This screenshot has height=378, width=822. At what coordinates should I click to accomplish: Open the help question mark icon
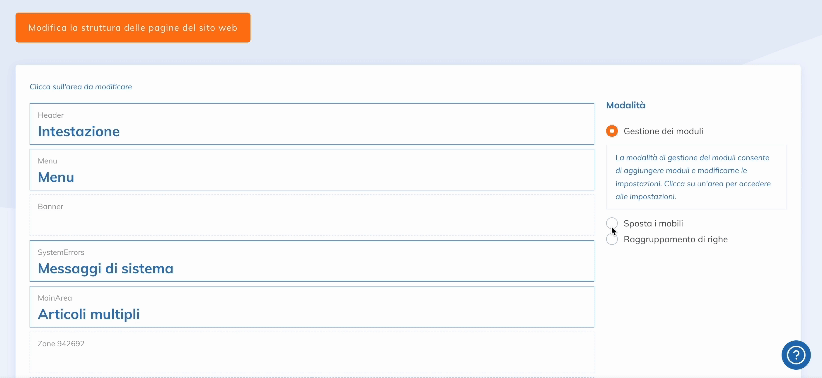point(796,355)
